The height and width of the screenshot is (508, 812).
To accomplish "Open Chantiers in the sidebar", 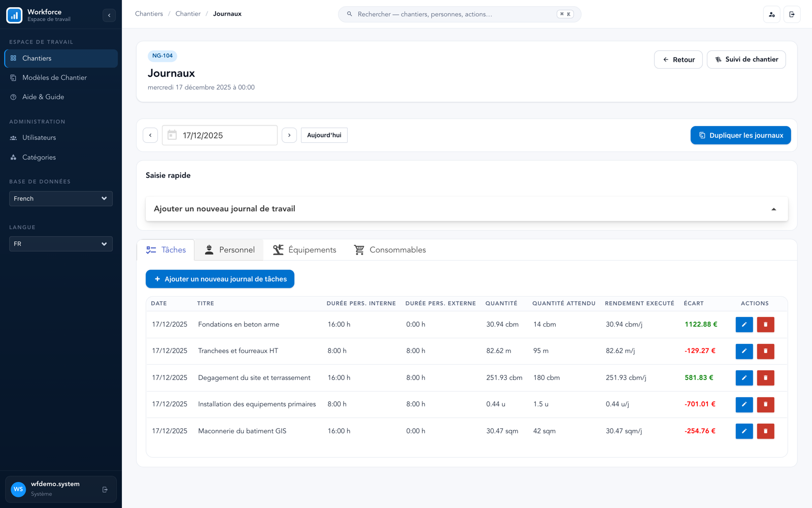I will point(61,58).
